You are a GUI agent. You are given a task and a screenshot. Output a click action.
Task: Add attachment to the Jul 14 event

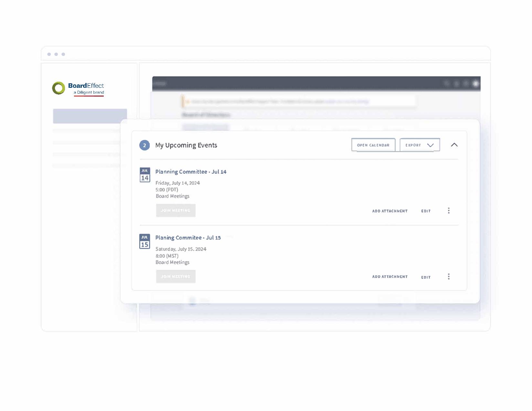click(390, 211)
